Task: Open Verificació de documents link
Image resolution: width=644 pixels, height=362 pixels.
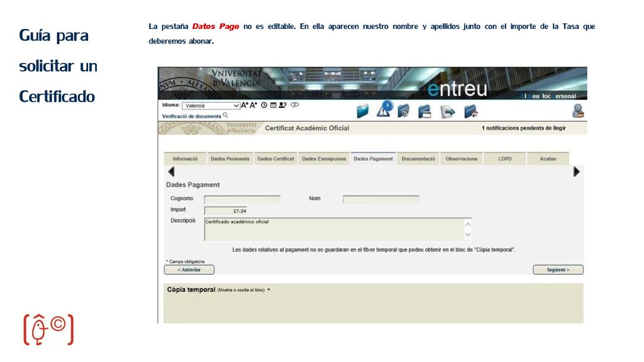Action: tap(191, 116)
